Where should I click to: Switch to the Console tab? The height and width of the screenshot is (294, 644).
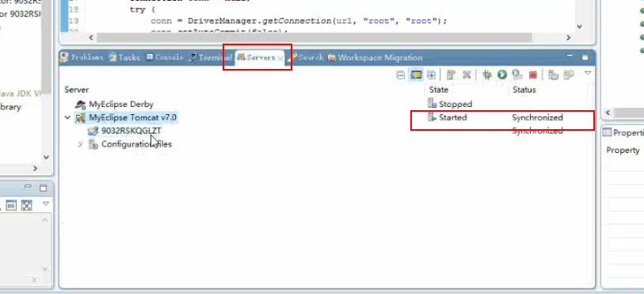click(165, 58)
